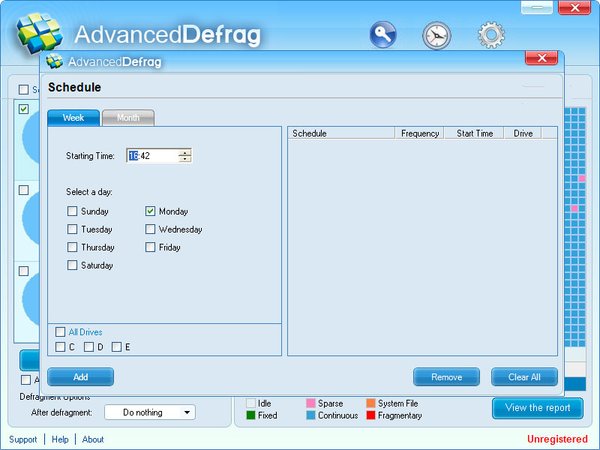
Task: Select the Week tab
Action: click(x=73, y=118)
